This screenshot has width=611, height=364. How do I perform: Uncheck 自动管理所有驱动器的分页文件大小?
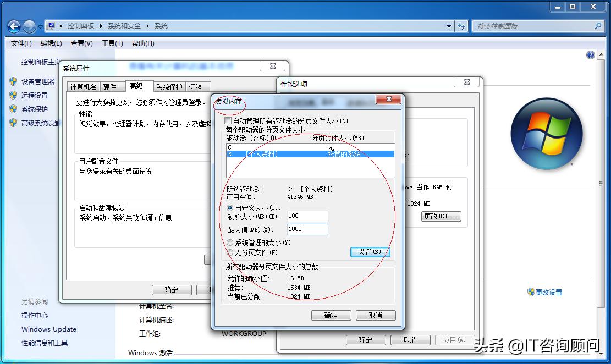(228, 120)
